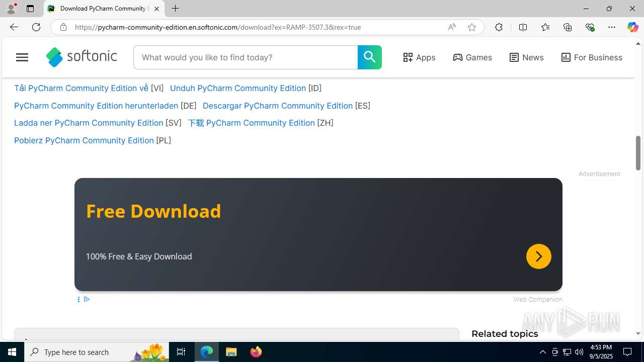The image size is (644, 362).
Task: Open Pobierz PyCharm Community Edition link
Action: click(84, 140)
